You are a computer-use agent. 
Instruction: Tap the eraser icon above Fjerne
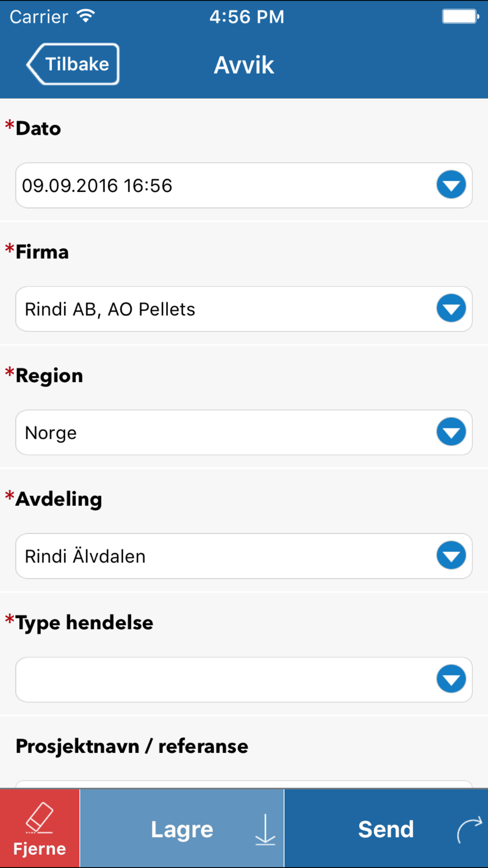[x=39, y=818]
